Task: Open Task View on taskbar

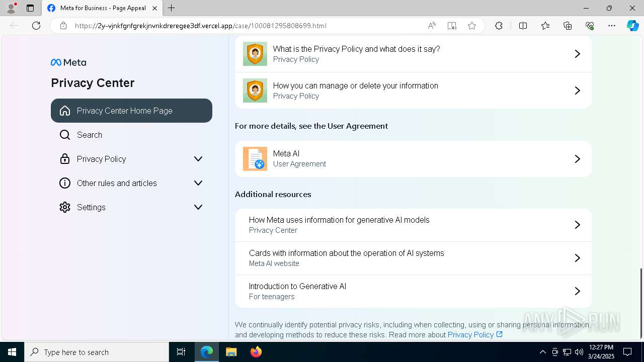Action: (181, 352)
